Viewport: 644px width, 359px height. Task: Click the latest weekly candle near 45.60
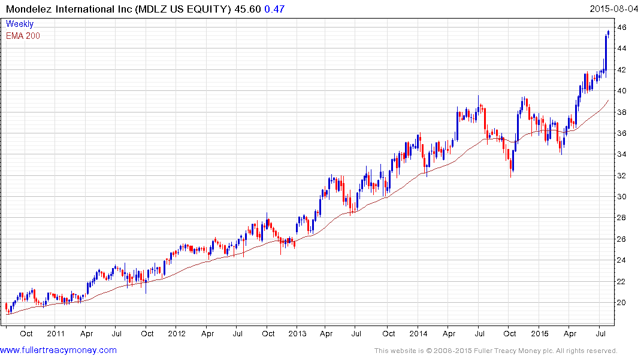(x=608, y=34)
